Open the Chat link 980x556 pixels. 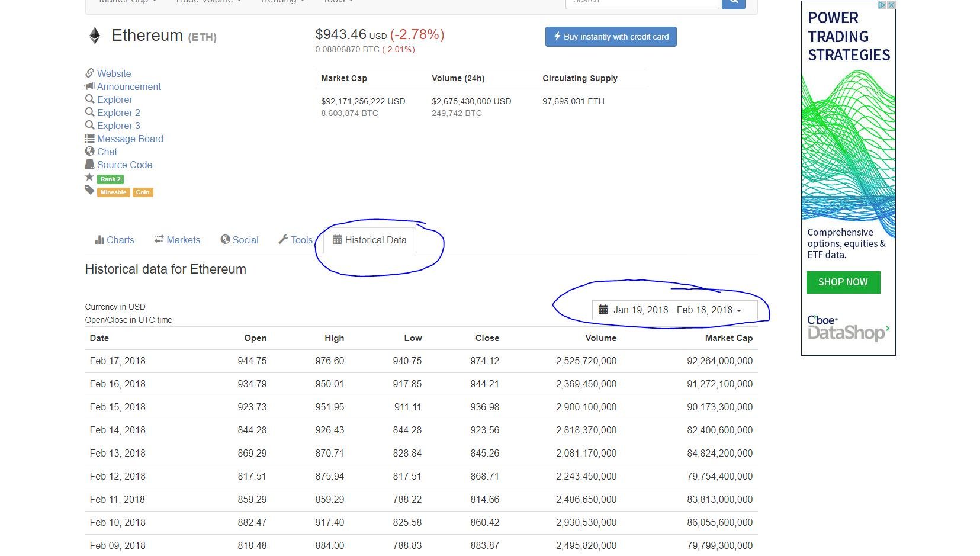pyautogui.click(x=107, y=152)
